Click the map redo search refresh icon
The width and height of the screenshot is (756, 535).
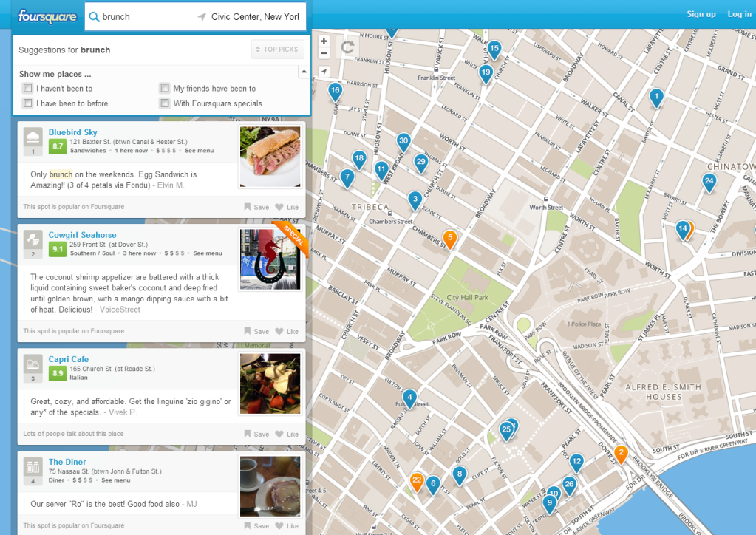click(347, 47)
